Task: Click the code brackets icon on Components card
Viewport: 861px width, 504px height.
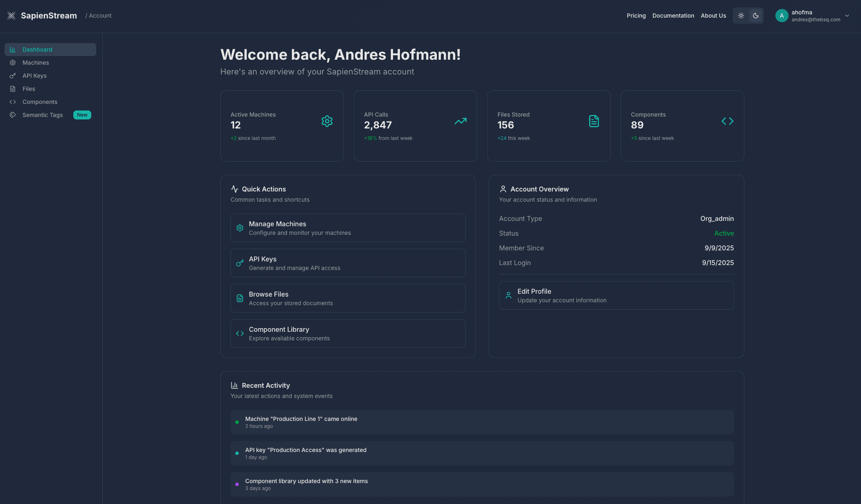Action: point(727,121)
